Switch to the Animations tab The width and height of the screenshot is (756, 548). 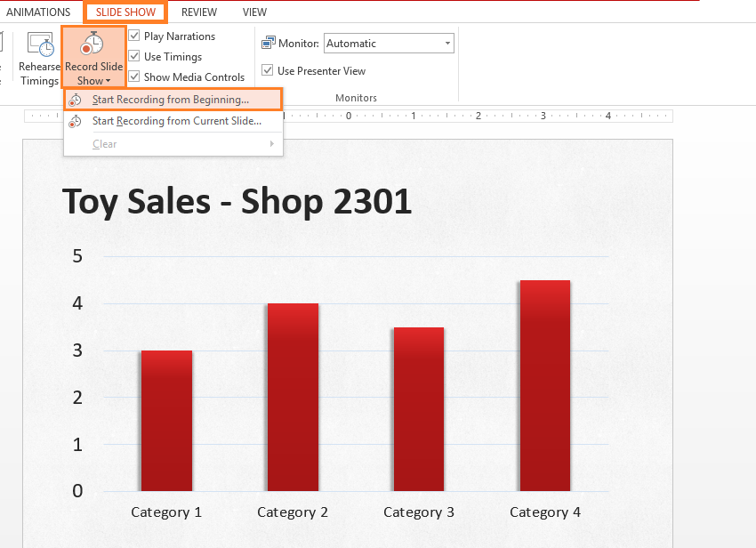click(x=38, y=12)
